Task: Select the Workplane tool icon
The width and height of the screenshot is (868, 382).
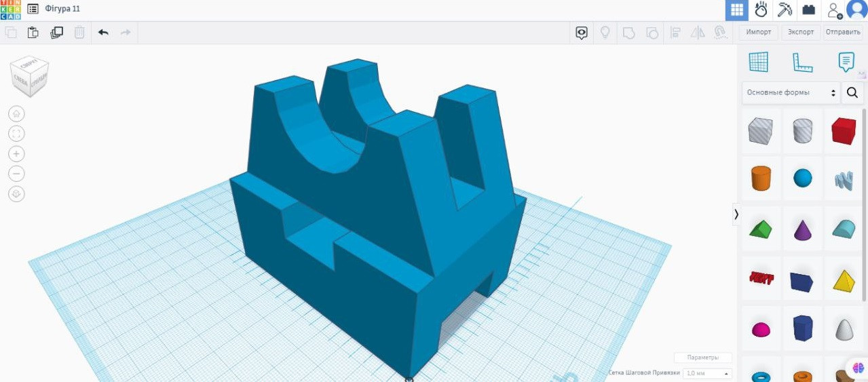Action: tap(758, 62)
